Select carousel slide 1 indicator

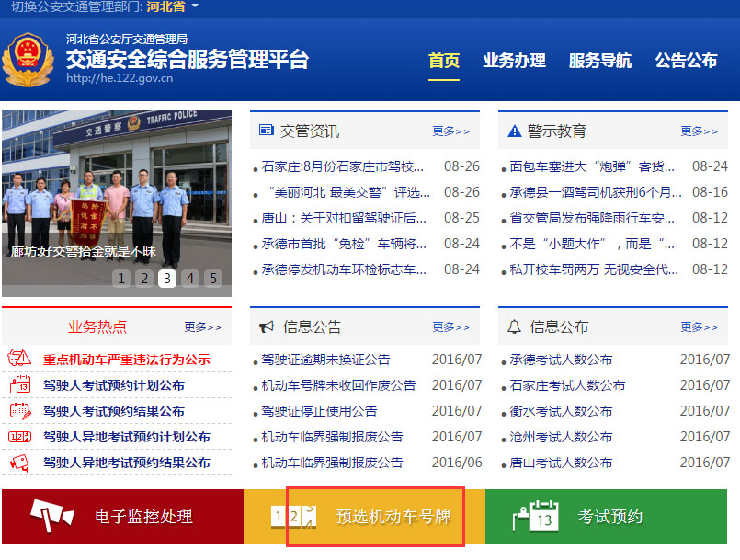[121, 279]
